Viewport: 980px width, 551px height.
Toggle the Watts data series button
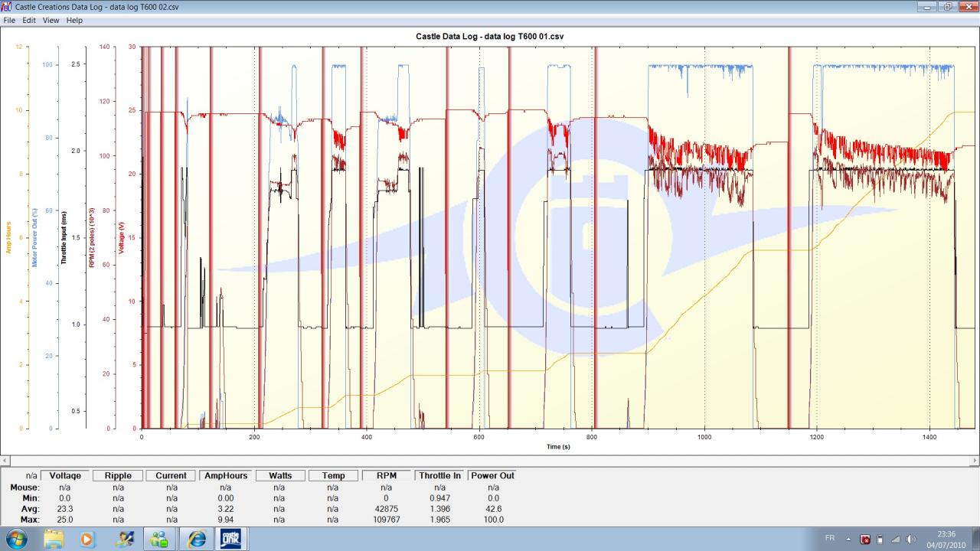[x=279, y=475]
